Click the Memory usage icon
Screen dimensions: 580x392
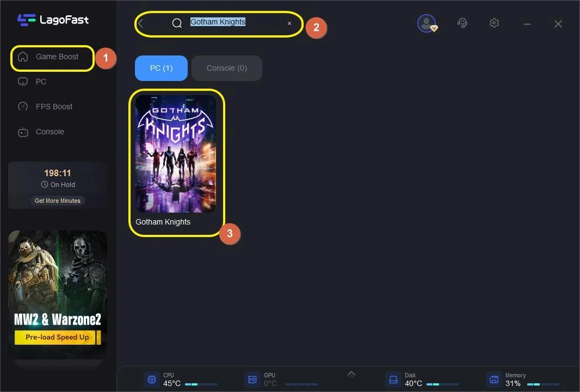[x=494, y=379]
